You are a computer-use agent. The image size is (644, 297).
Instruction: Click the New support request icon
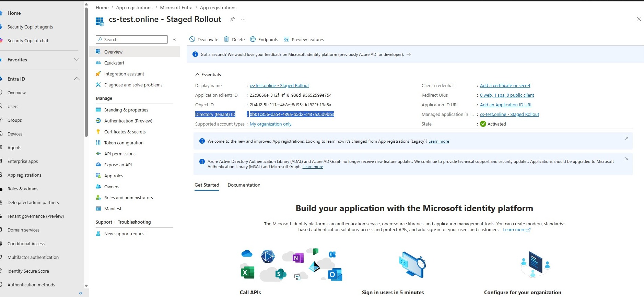point(98,234)
